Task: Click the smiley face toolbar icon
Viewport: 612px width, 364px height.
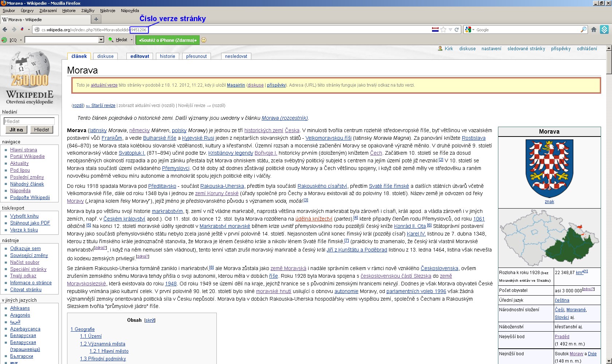Action: (x=204, y=40)
